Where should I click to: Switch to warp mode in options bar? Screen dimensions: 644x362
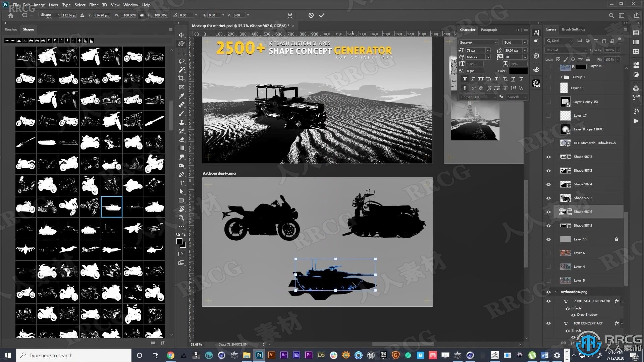pos(290,15)
